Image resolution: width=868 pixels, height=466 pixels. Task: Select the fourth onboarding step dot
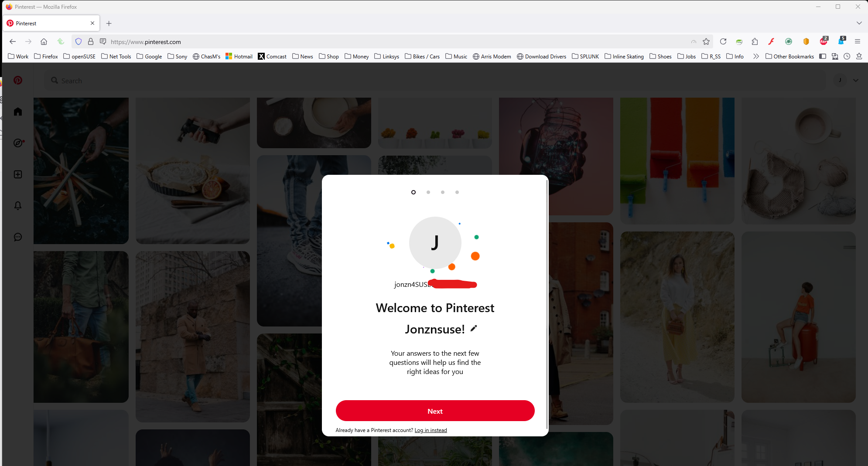[x=457, y=192]
